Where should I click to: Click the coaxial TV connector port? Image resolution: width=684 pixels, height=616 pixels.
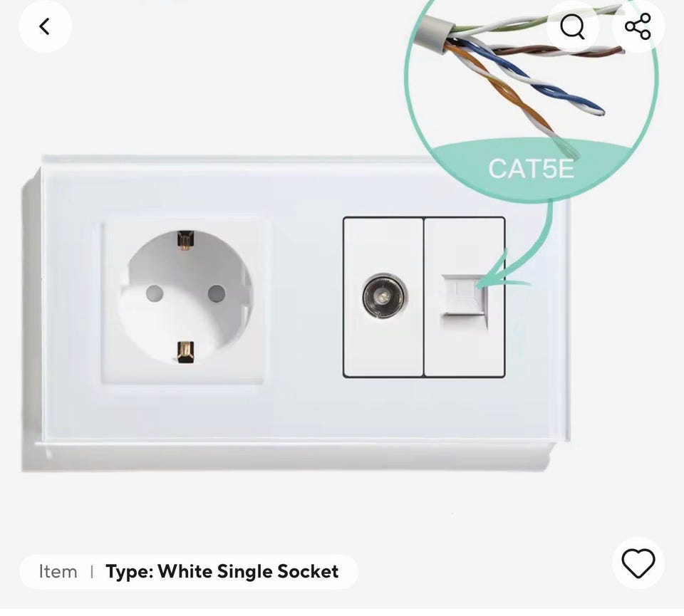click(x=383, y=296)
